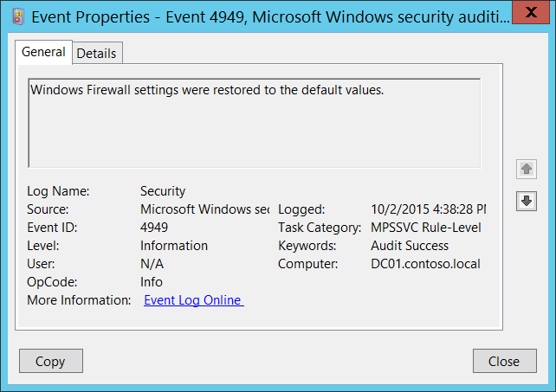The width and height of the screenshot is (556, 392).
Task: Switch to the General tab
Action: pyautogui.click(x=43, y=52)
